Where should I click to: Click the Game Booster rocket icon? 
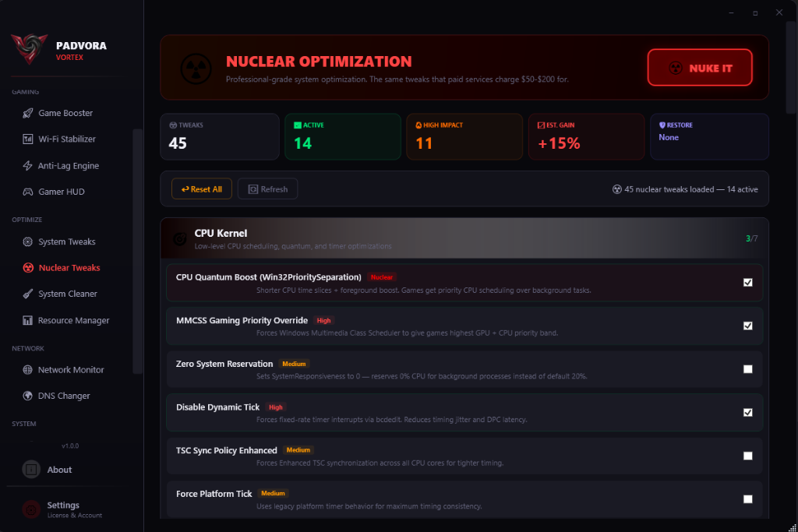click(28, 113)
